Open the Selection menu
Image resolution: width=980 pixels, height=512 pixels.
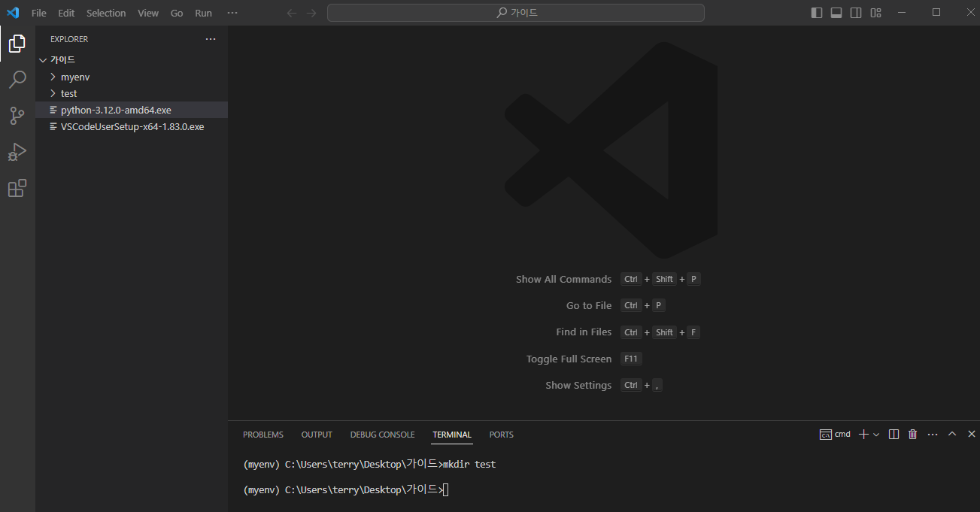click(106, 13)
